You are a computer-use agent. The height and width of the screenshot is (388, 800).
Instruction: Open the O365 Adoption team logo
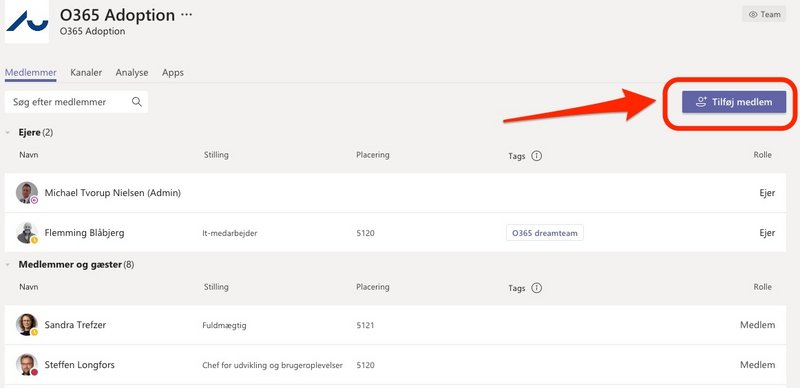click(27, 20)
